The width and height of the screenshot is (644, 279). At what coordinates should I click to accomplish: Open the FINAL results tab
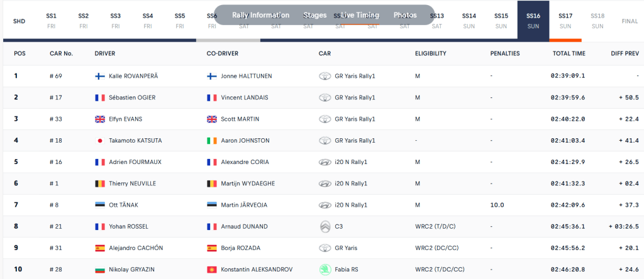click(630, 21)
